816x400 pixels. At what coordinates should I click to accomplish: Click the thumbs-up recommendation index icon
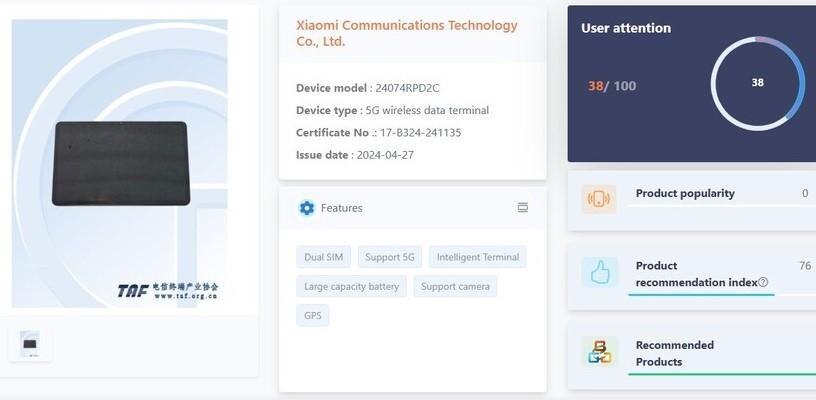click(x=599, y=271)
